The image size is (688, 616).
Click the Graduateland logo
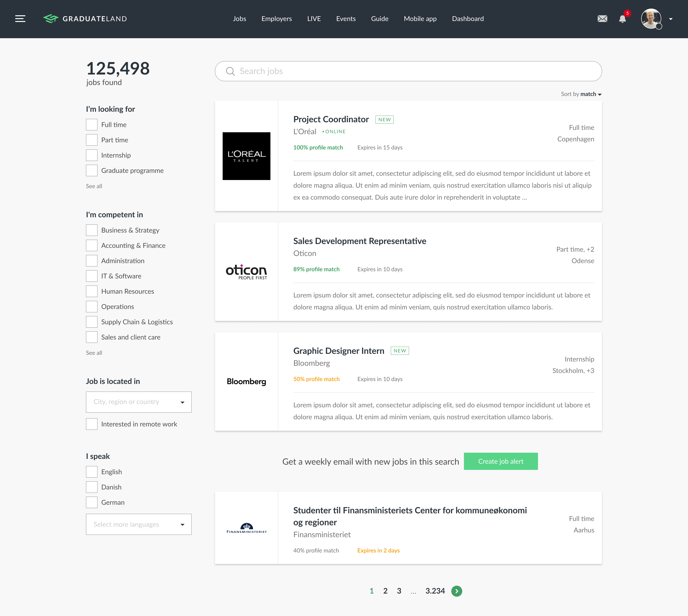click(85, 19)
